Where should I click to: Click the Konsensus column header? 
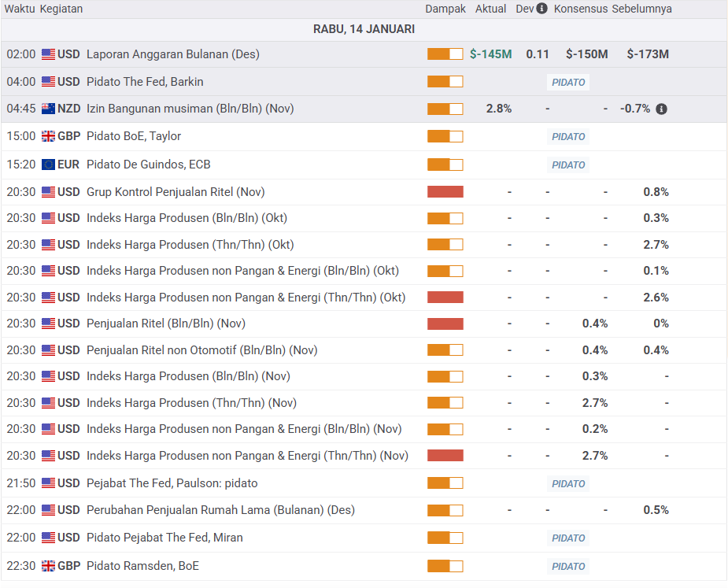point(581,9)
